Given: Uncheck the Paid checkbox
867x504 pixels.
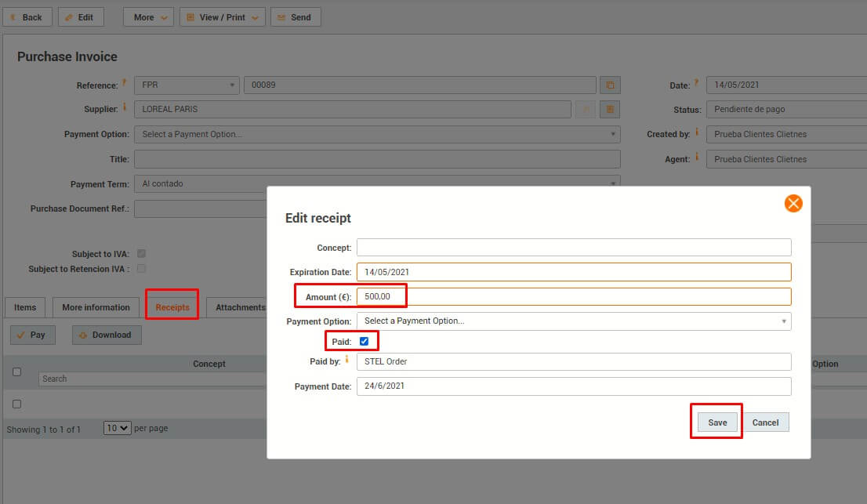Looking at the screenshot, I should [x=364, y=342].
